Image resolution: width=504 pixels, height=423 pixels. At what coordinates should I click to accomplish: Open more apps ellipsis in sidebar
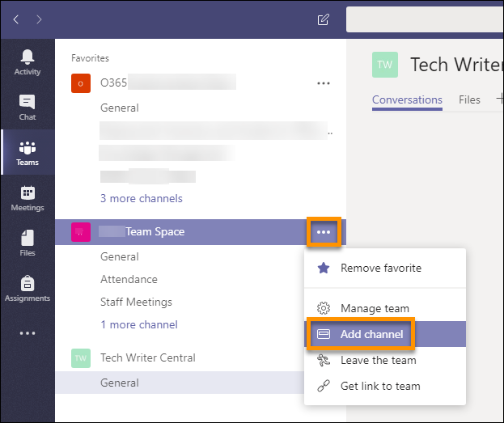click(x=28, y=333)
